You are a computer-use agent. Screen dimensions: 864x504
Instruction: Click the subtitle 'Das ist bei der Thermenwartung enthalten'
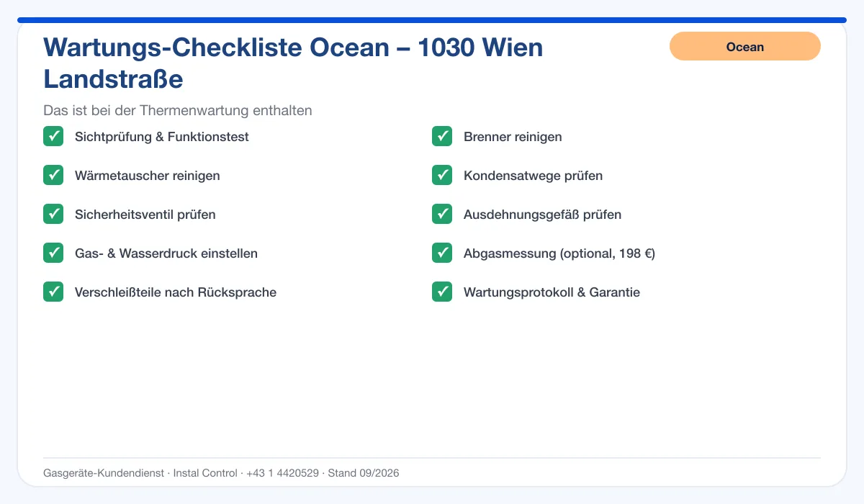click(x=178, y=111)
